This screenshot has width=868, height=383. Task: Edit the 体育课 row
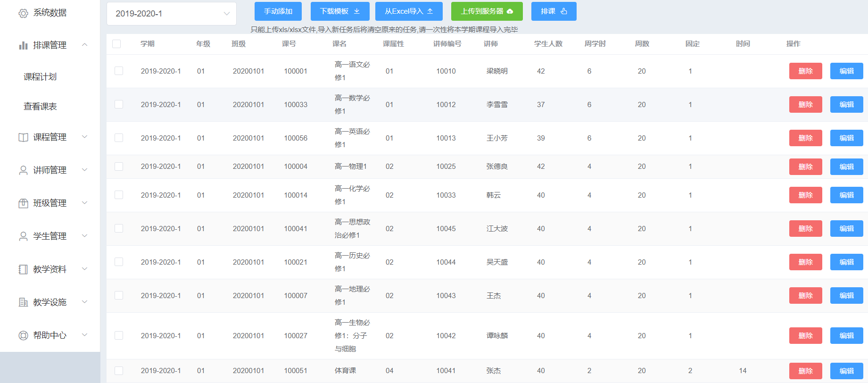[x=847, y=371]
